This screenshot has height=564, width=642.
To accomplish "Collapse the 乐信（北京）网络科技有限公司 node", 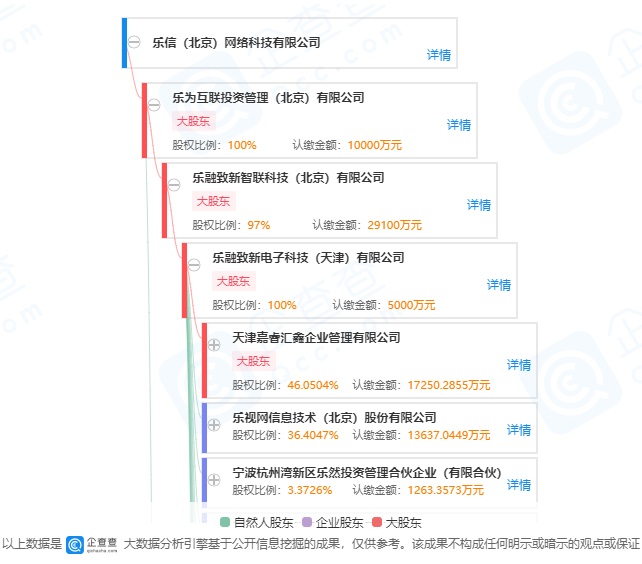I will 134,42.
